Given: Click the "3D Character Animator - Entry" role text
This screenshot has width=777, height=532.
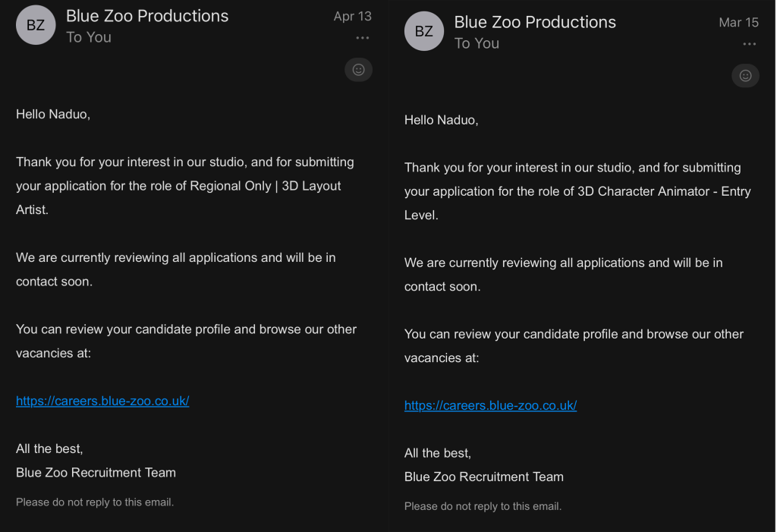Looking at the screenshot, I should click(664, 191).
